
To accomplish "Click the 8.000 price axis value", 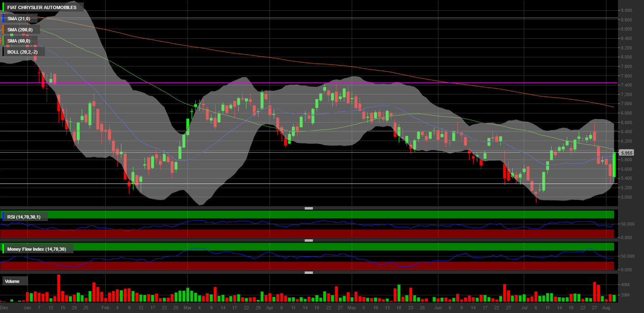I will coord(626,57).
